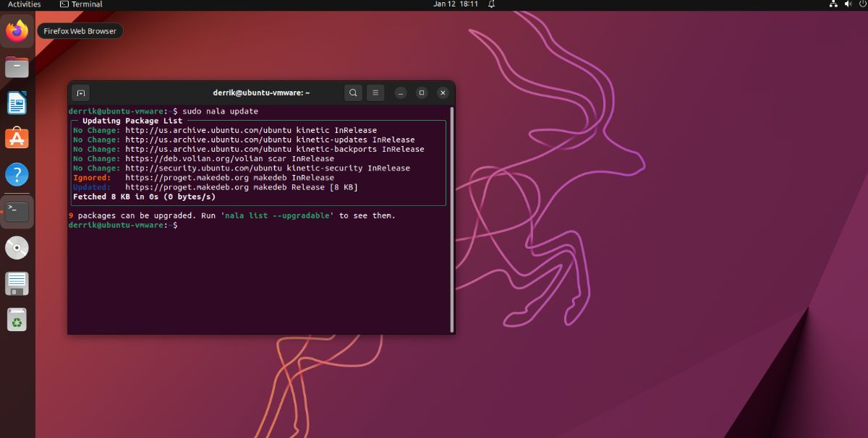The width and height of the screenshot is (868, 438).
Task: Launch Ubuntu Software from the dock
Action: 17,139
